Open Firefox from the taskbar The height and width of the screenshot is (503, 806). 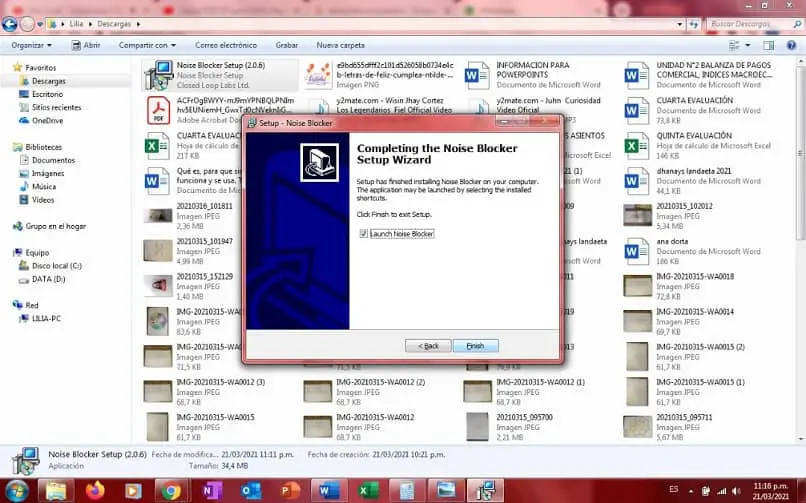(95, 491)
